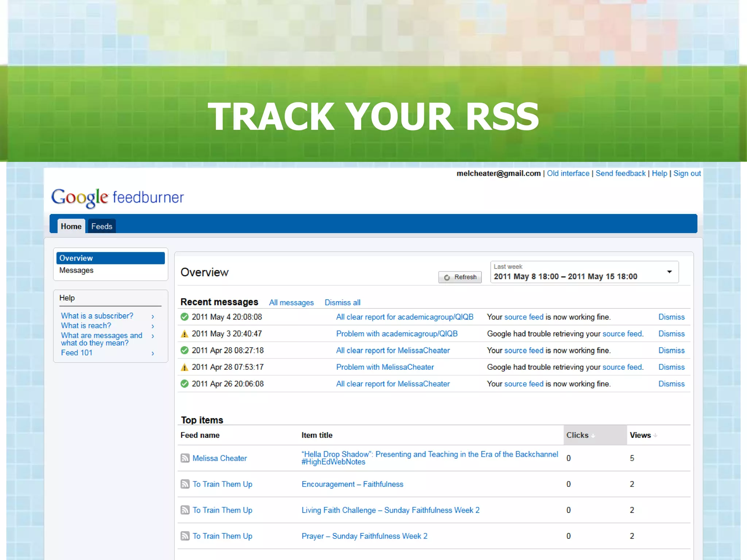Open To Train Them Up feed for Encouragement

222,484
